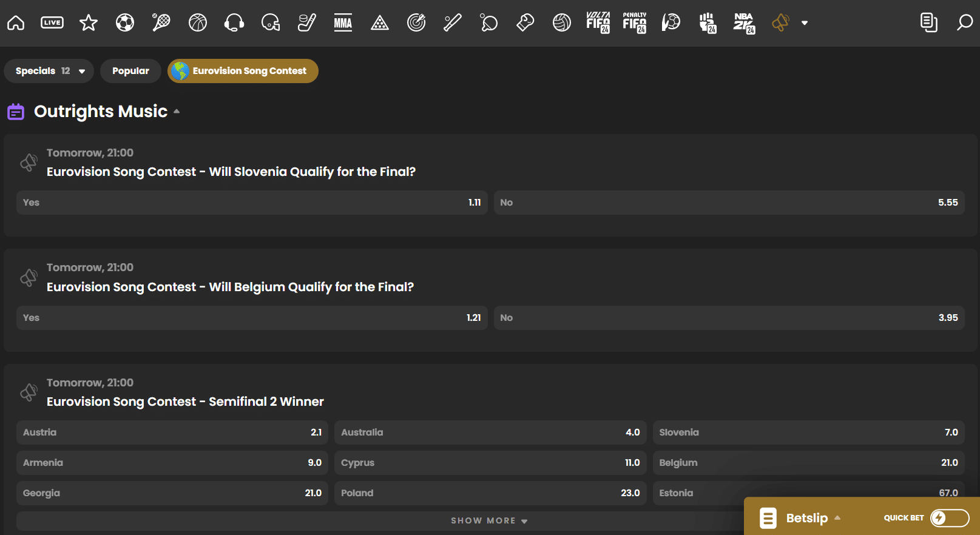Select the Boxing glove icon
The height and width of the screenshot is (535, 980).
(x=525, y=23)
